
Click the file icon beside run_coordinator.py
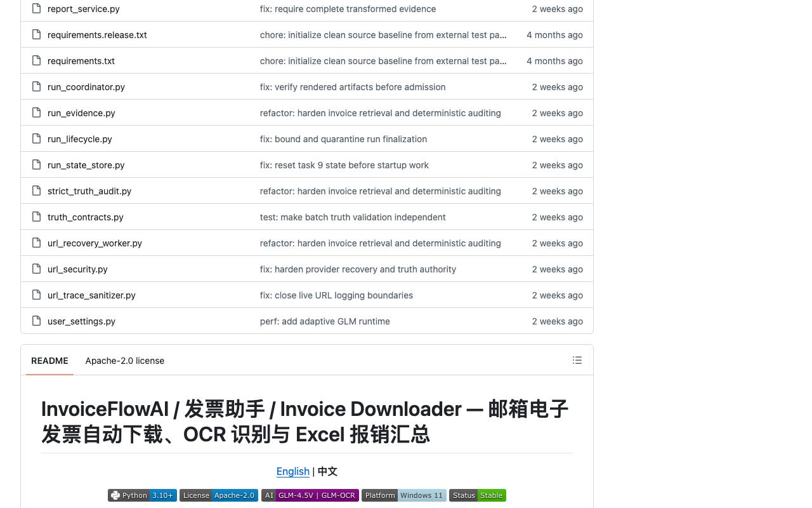pos(36,87)
